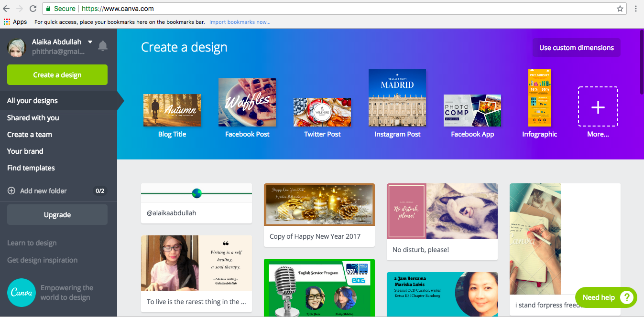Click the notification bell icon
This screenshot has width=644, height=317.
pyautogui.click(x=102, y=46)
